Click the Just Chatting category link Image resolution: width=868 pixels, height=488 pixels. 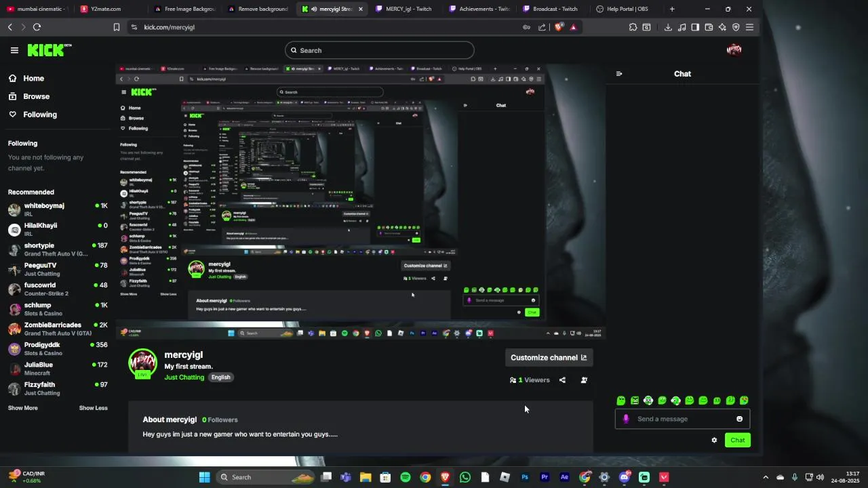(184, 378)
